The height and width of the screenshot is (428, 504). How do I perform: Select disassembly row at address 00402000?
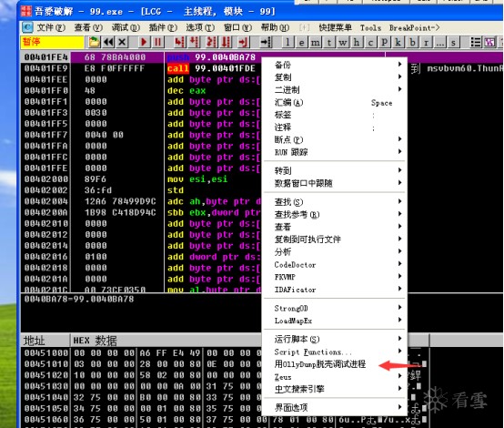pos(141,178)
